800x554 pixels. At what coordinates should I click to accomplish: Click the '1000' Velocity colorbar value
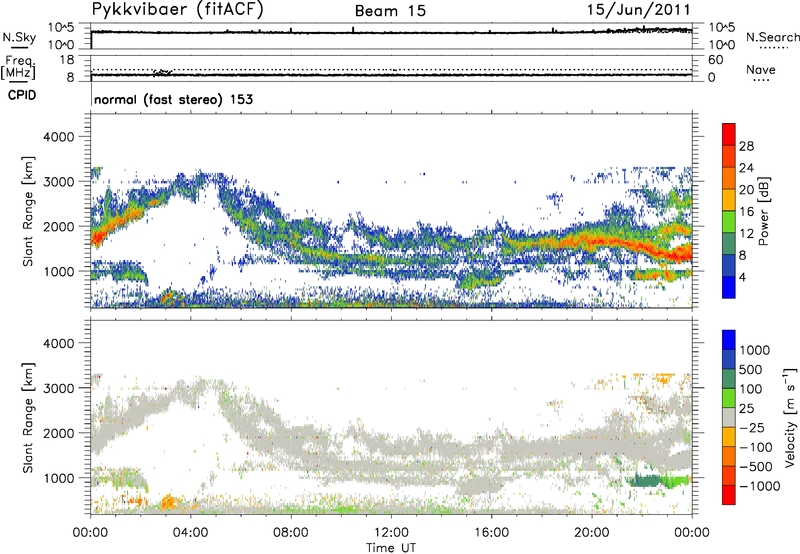tap(755, 350)
